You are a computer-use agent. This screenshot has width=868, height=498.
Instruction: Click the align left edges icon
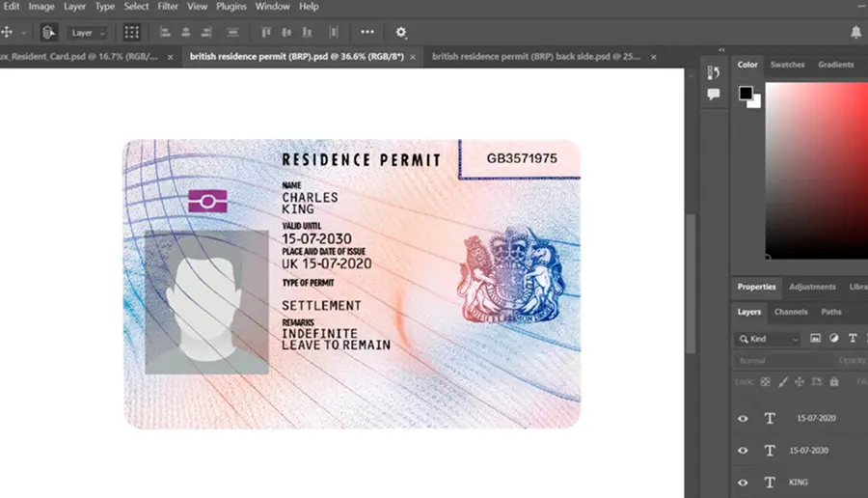165,32
